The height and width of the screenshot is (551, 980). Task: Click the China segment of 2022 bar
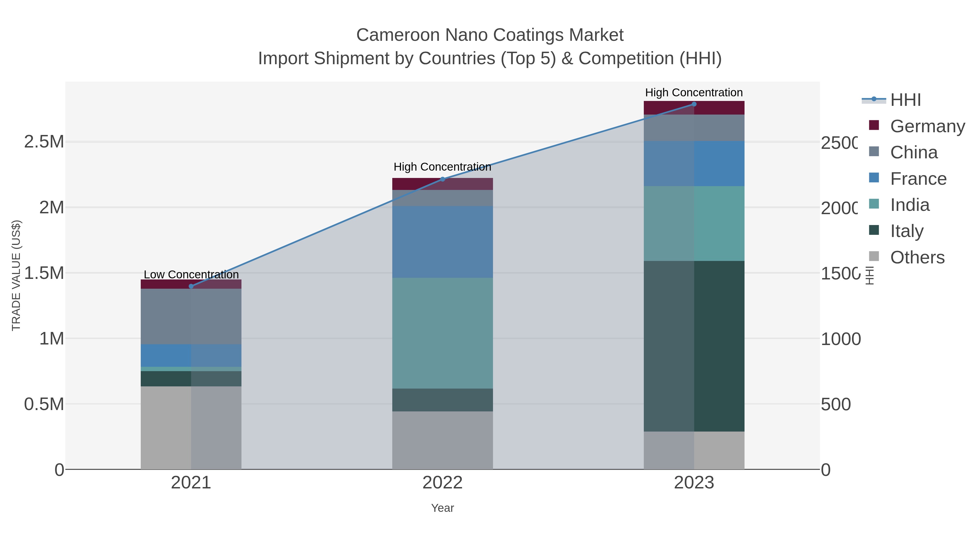pos(442,198)
